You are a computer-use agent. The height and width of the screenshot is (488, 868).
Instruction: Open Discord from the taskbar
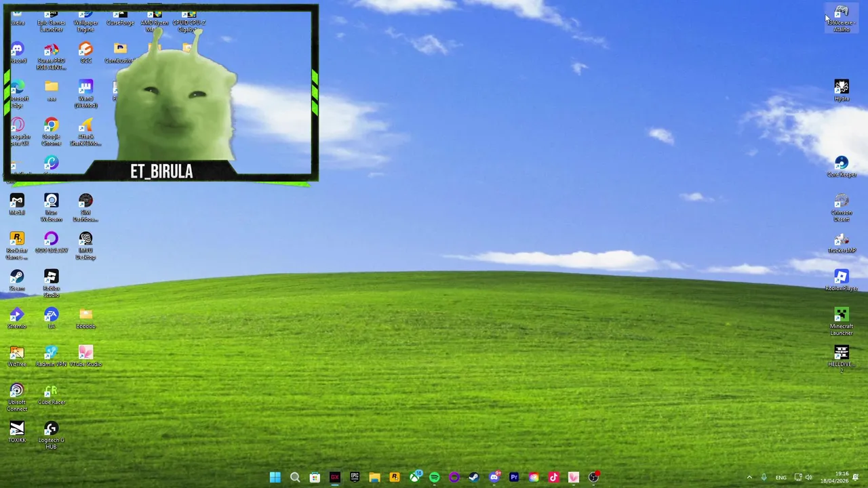pyautogui.click(x=494, y=477)
